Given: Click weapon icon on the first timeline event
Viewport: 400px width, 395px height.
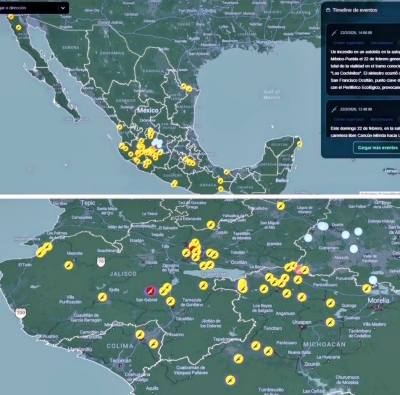Looking at the screenshot, I should pyautogui.click(x=334, y=33).
